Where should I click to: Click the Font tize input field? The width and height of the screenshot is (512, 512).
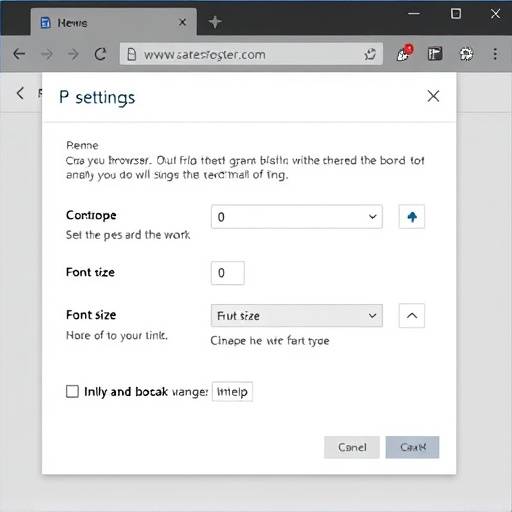click(x=228, y=273)
